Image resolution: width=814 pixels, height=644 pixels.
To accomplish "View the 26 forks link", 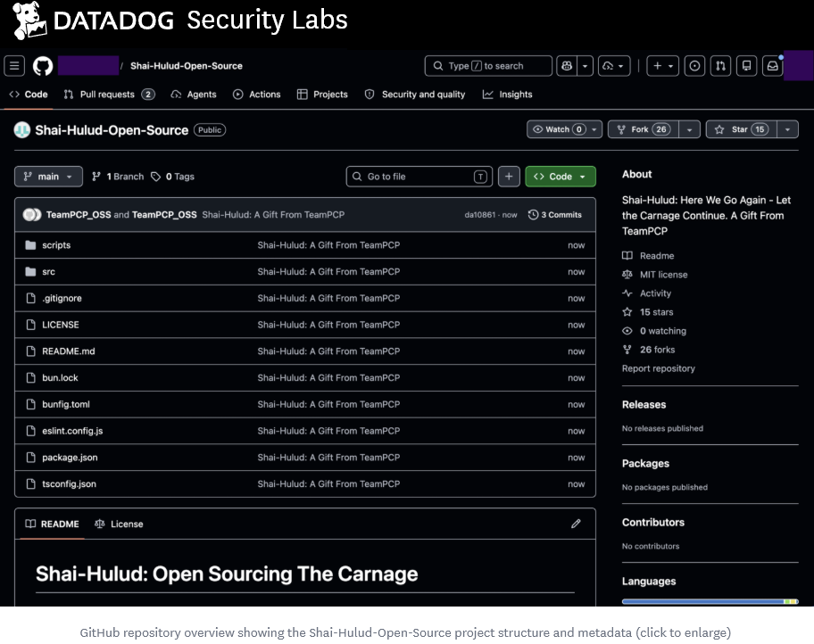I will tap(649, 349).
